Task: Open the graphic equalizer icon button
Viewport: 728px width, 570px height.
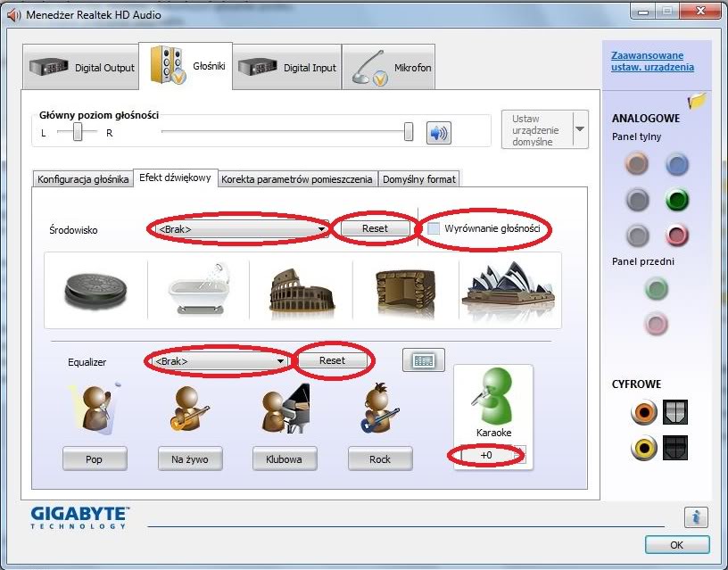Action: tap(424, 360)
